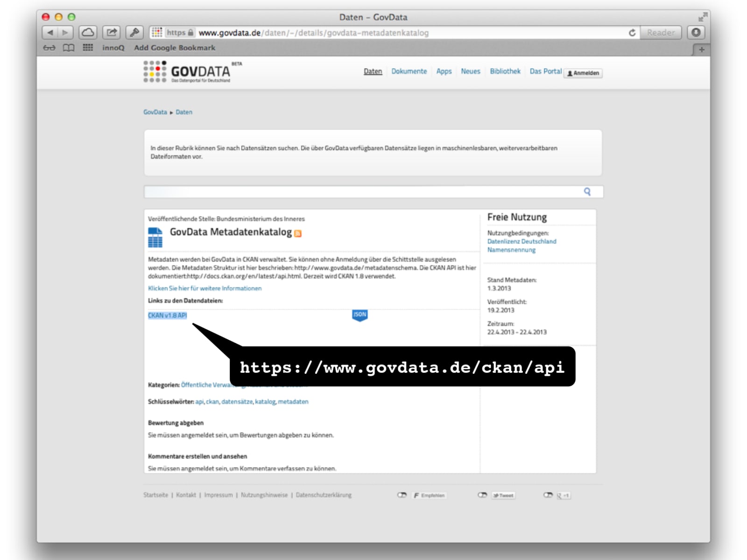Open the Daten navigation tab
747x560 pixels.
click(x=373, y=71)
